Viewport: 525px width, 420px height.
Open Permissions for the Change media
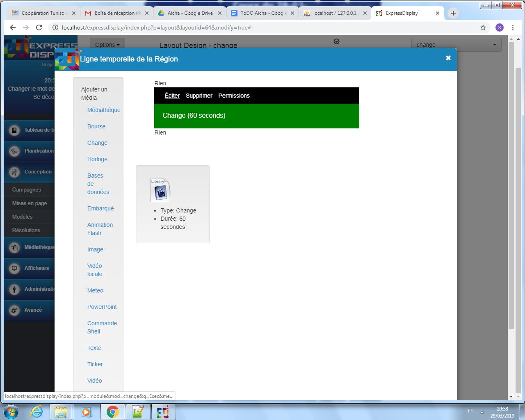point(234,96)
